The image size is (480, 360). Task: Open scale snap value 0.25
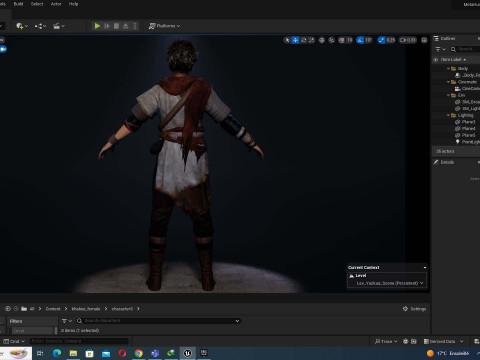click(x=390, y=40)
